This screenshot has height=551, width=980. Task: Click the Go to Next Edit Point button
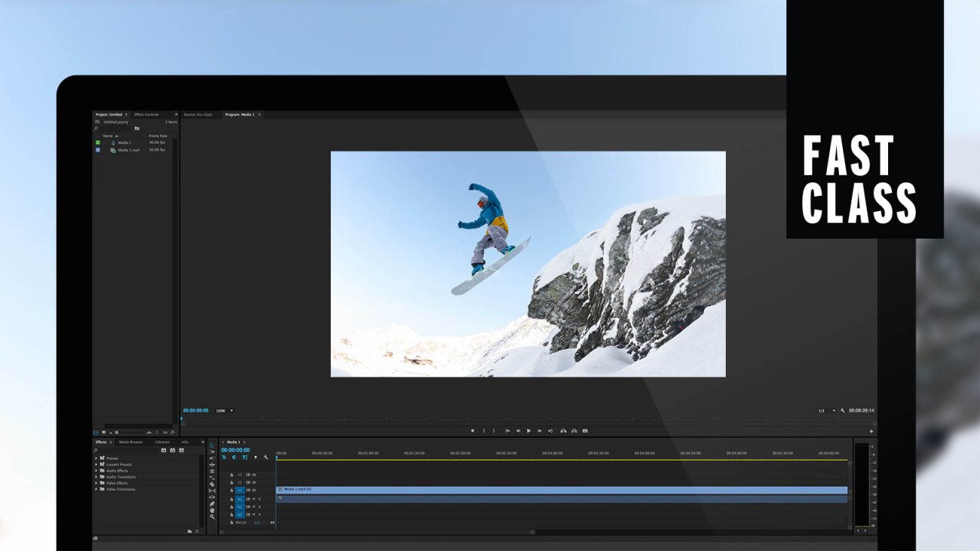551,431
